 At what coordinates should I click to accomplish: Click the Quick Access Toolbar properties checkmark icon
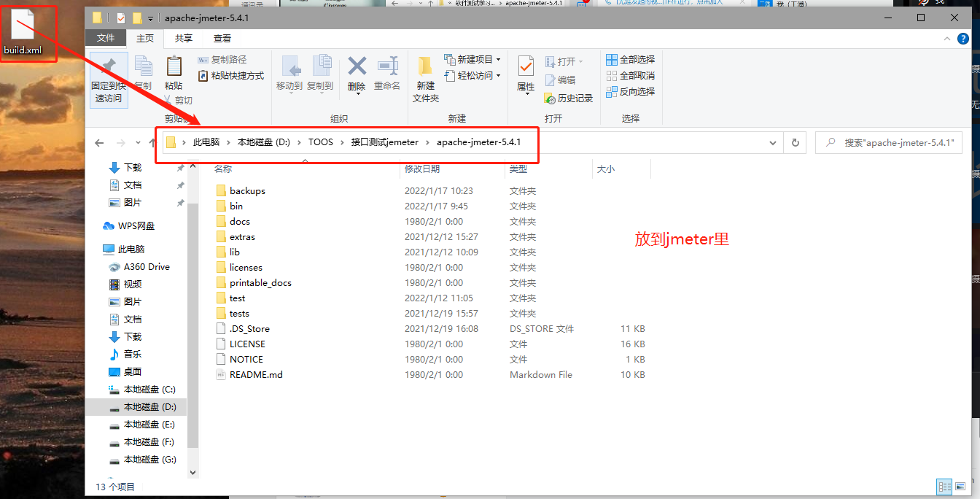121,18
